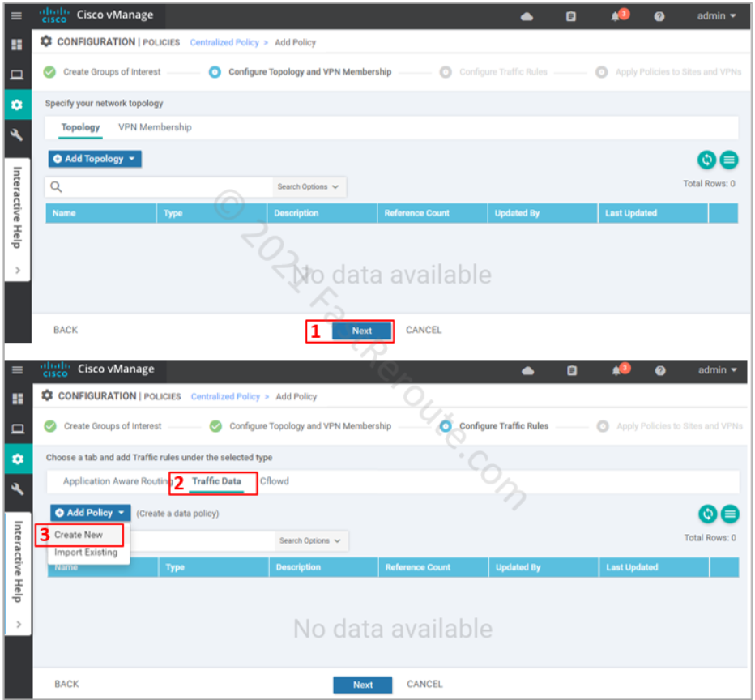755x700 pixels.
Task: Click the cloud icon in top header
Action: [527, 16]
